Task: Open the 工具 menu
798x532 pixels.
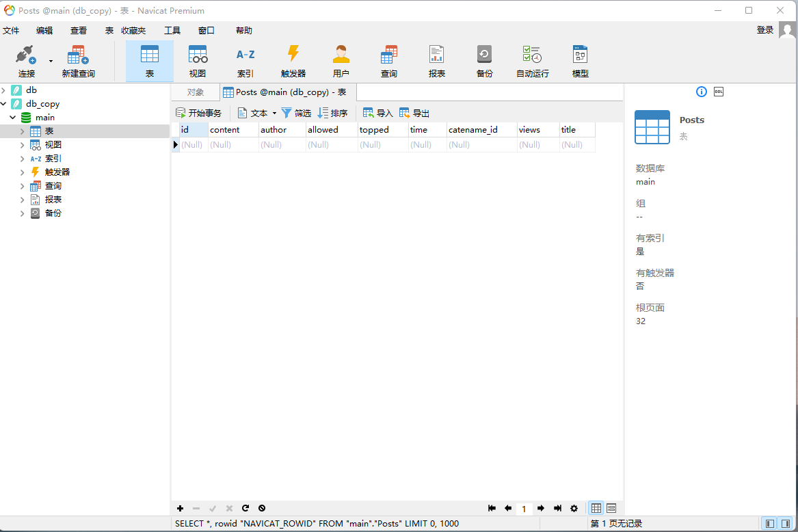Action: pos(172,31)
